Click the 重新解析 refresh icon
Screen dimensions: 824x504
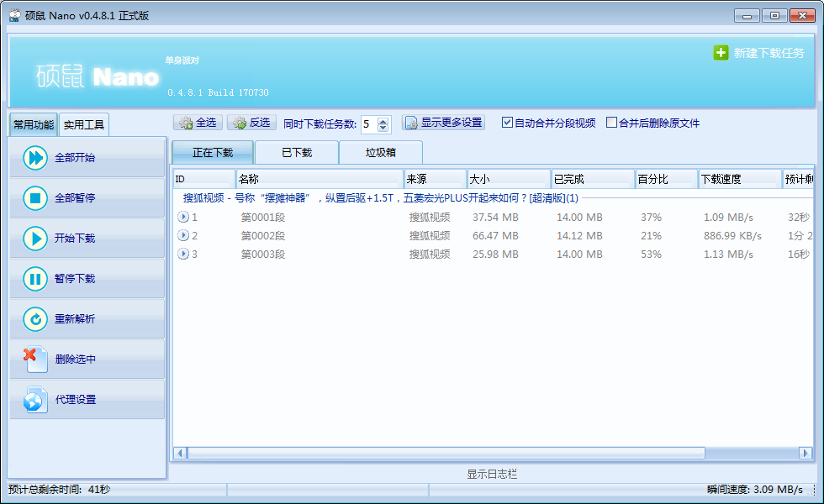(35, 319)
